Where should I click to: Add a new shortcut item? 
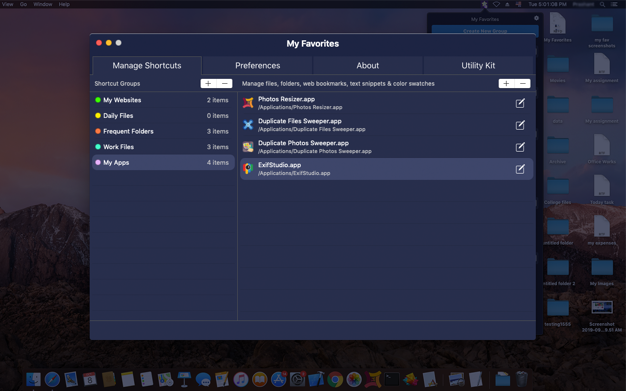506,83
